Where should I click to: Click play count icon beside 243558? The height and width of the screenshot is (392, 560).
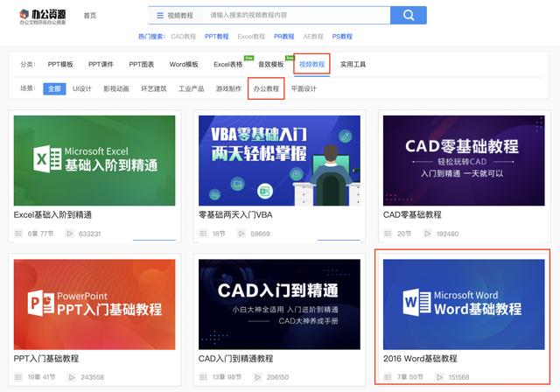tap(72, 377)
